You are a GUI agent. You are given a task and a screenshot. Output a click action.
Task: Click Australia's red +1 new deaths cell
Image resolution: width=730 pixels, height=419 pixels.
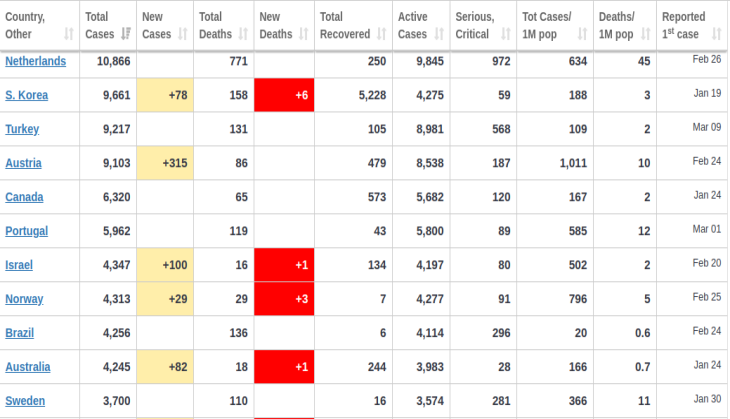point(284,367)
